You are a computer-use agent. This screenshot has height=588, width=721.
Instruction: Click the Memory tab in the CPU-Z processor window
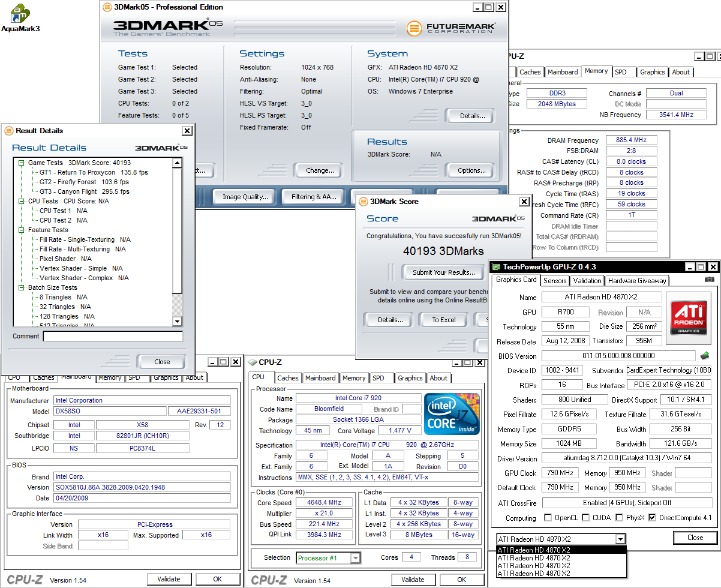click(354, 378)
